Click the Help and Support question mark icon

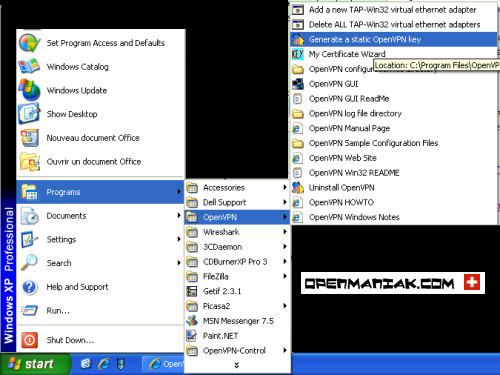29,287
